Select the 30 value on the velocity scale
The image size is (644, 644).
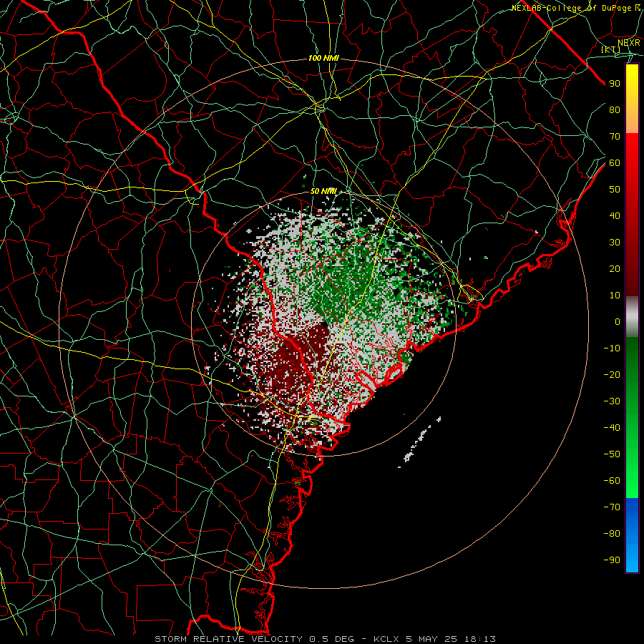pyautogui.click(x=615, y=243)
